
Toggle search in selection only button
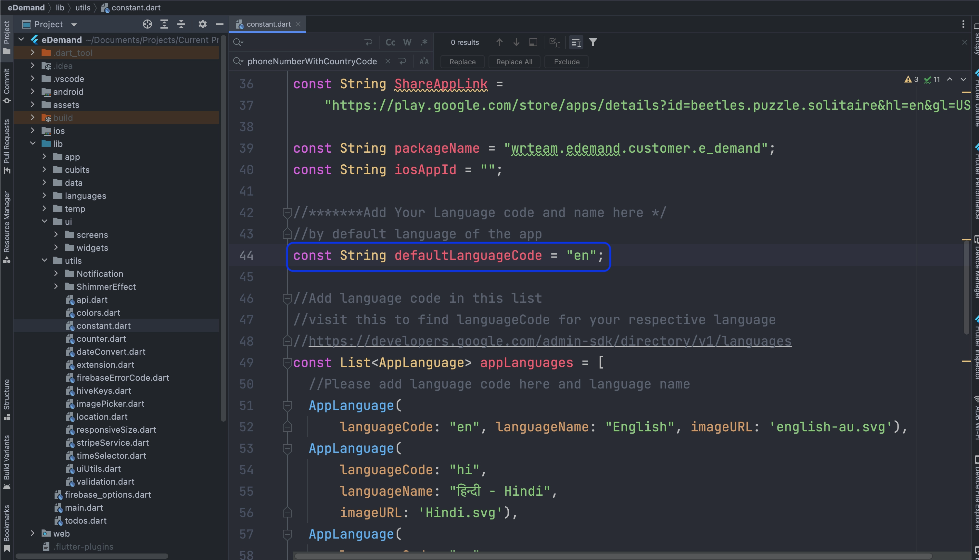pyautogui.click(x=576, y=42)
